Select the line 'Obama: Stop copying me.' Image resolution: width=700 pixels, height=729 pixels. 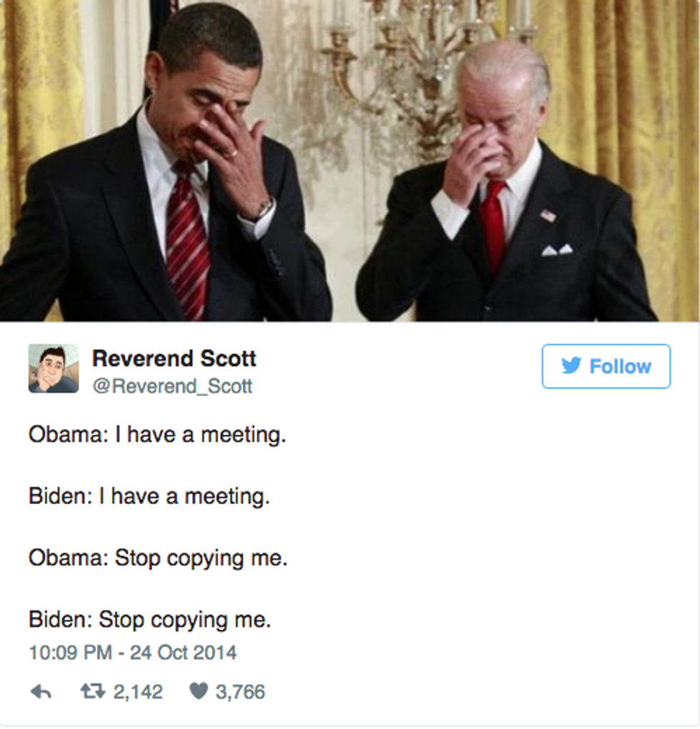[x=158, y=559]
